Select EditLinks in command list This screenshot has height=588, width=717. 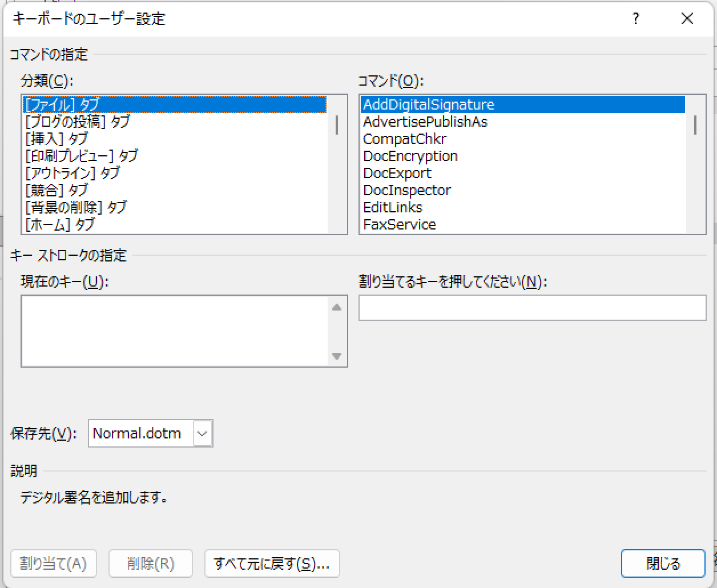[523, 207]
